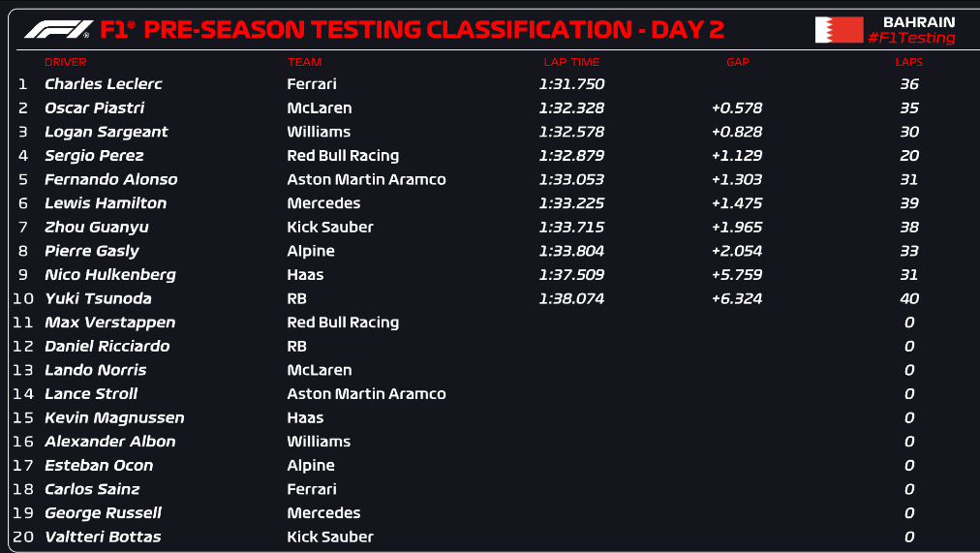
Task: Click the LAPS column header
Action: [908, 62]
